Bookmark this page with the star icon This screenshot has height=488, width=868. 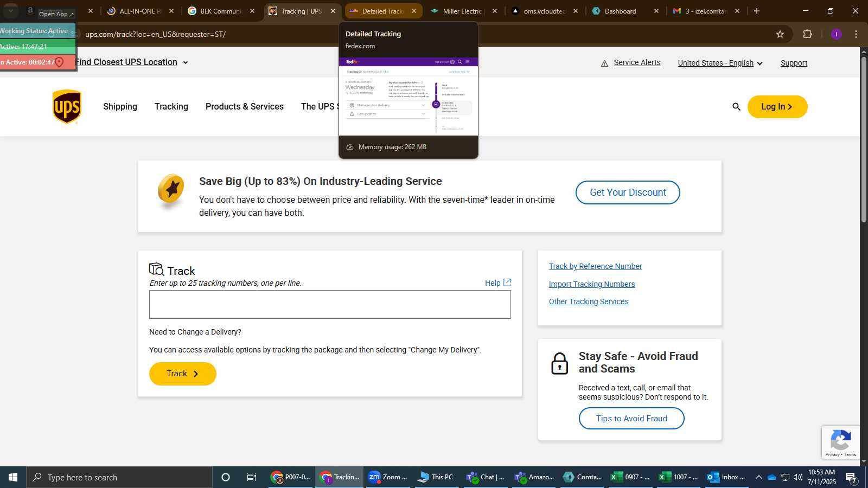pyautogui.click(x=780, y=34)
